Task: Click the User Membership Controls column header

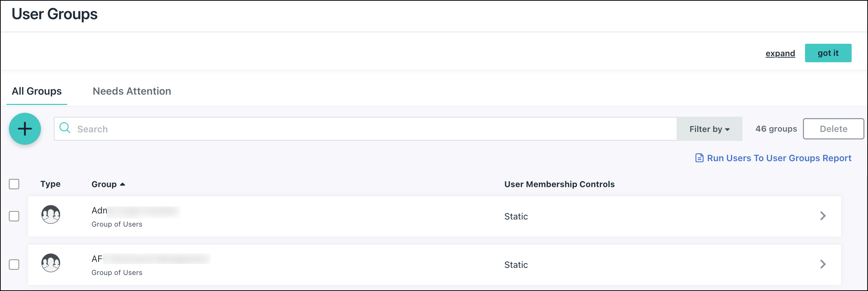Action: click(559, 184)
